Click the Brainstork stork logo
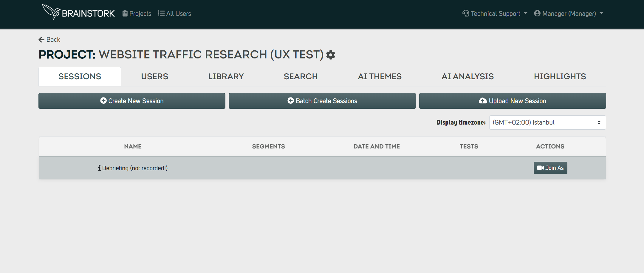Viewport: 644px width, 273px height. click(51, 12)
